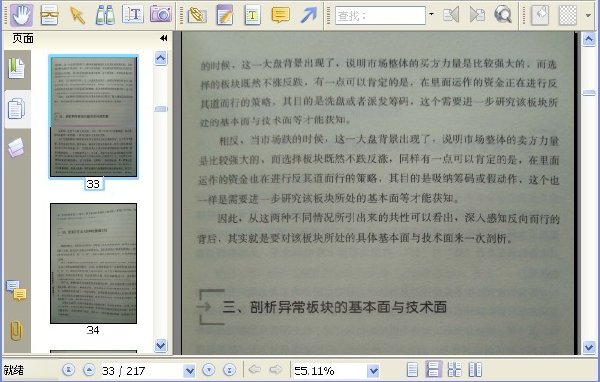
Task: Select the page 34 thumbnail
Action: 93,263
